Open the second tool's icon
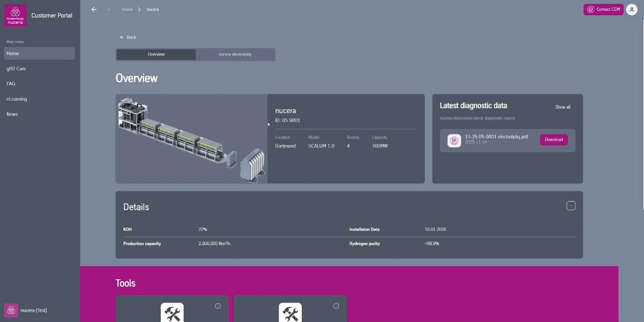644x322 pixels. pyautogui.click(x=290, y=313)
